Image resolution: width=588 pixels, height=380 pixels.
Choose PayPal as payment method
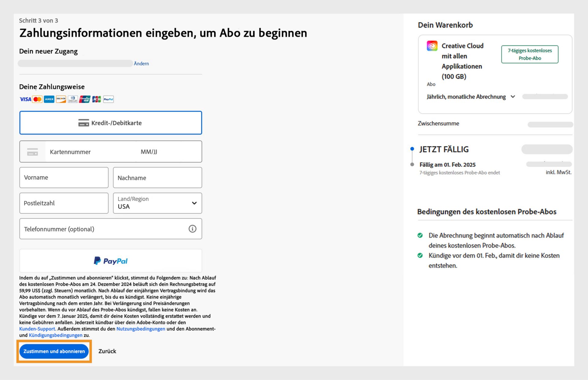[111, 261]
